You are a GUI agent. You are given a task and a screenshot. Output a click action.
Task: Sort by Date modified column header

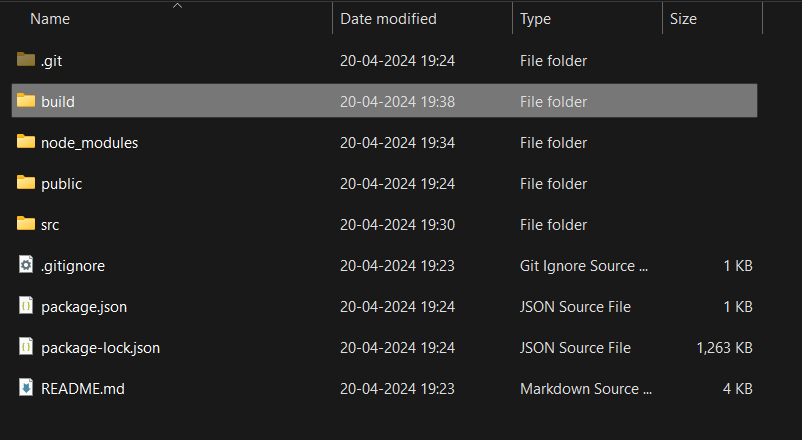[x=388, y=19]
